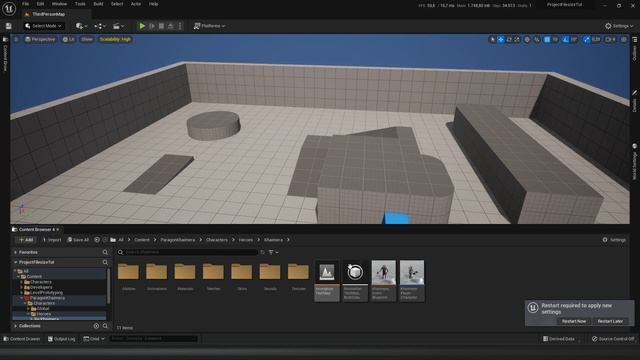Open the Blueprints dropdown in the toolbar

point(100,26)
